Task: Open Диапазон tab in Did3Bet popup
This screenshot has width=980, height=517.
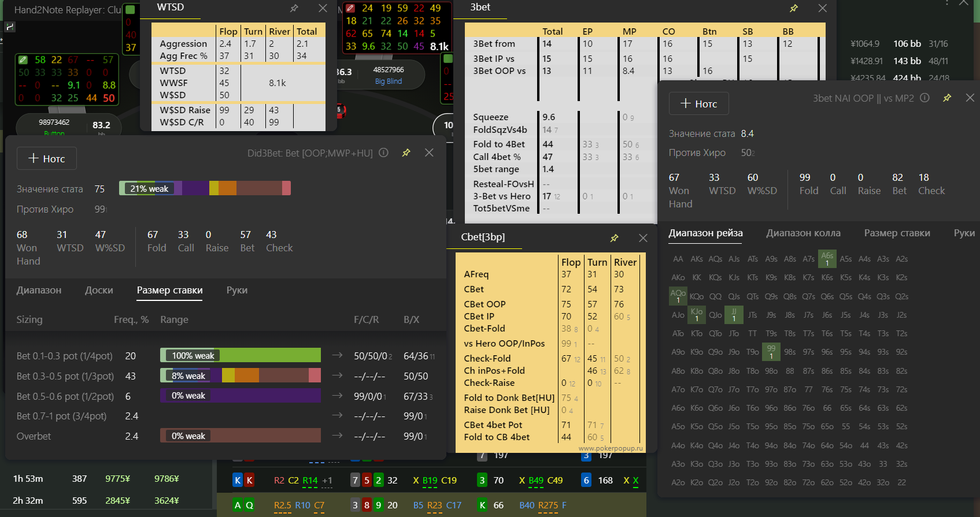Action: 39,290
